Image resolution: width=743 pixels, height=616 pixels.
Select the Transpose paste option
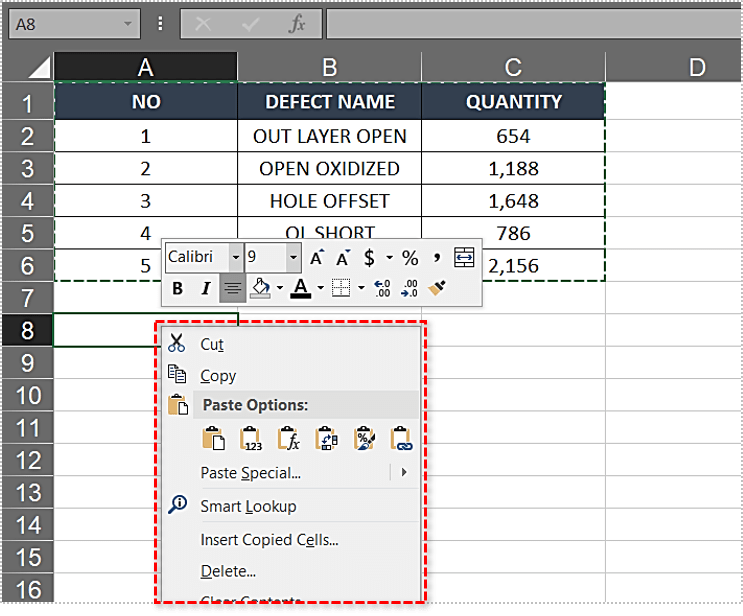[x=326, y=438]
